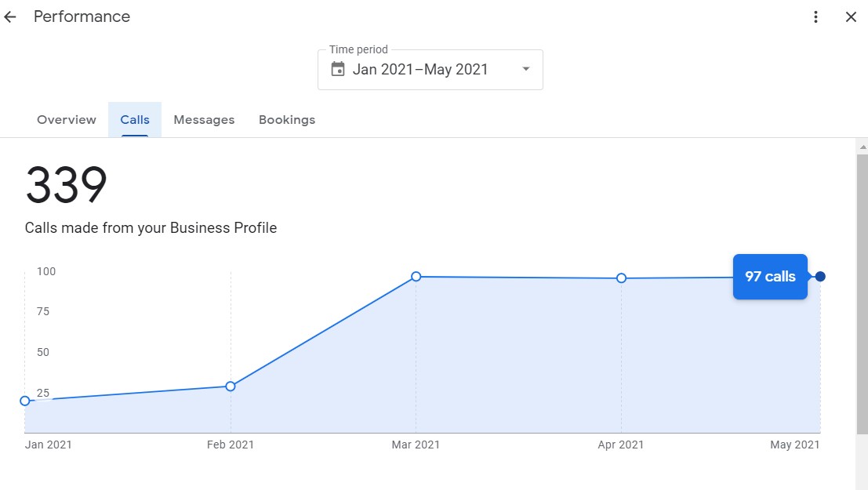Select the Apr 2021 data point on chart
Image resolution: width=868 pixels, height=490 pixels.
coord(621,278)
